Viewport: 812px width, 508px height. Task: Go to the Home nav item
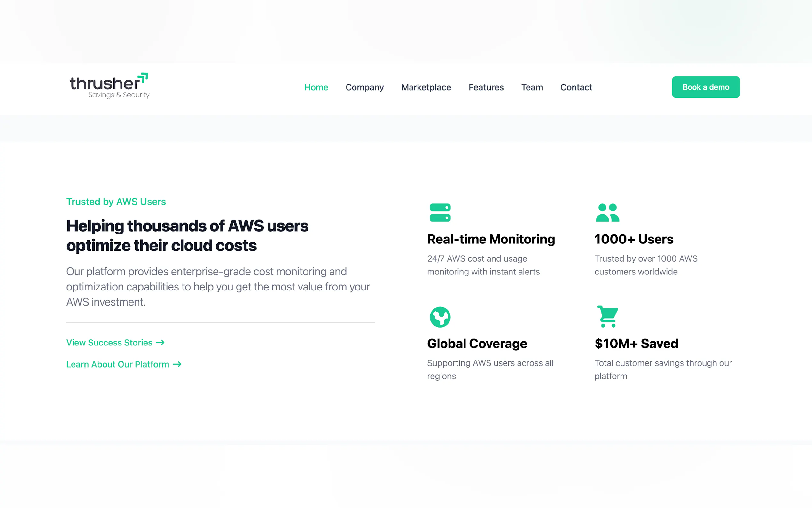point(316,87)
